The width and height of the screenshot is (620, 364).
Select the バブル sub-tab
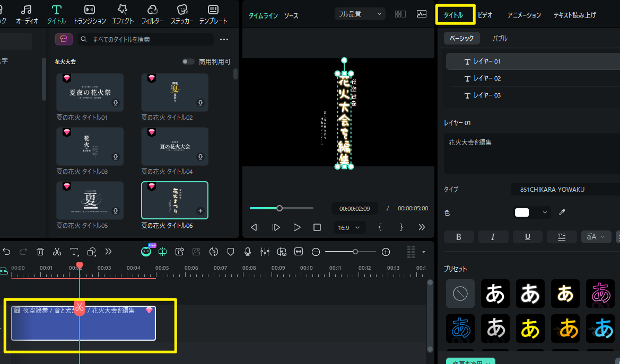click(500, 38)
